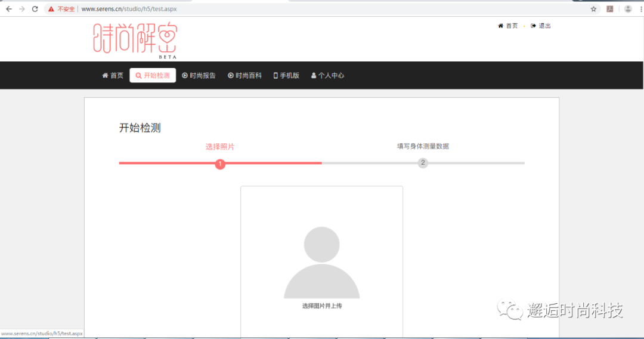Click step 2 填写身体测量数据 marker
The height and width of the screenshot is (339, 644).
pyautogui.click(x=423, y=163)
